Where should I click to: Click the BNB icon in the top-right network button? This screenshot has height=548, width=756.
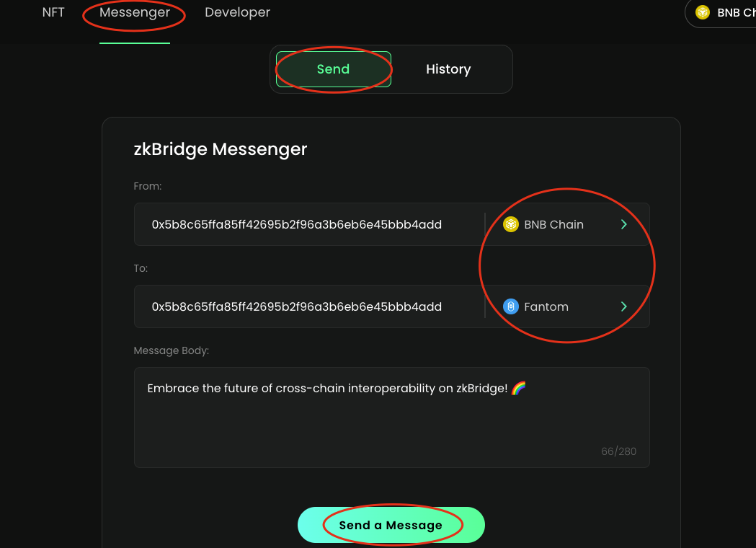point(703,13)
